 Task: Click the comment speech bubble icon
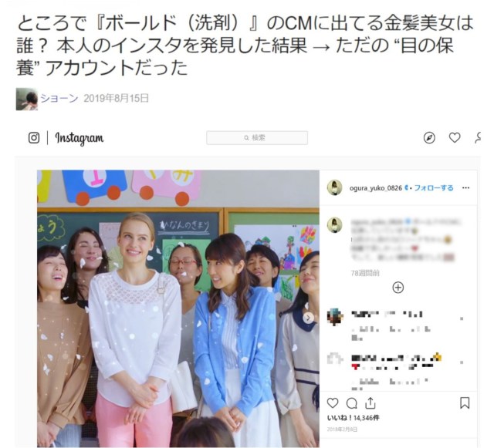point(352,403)
